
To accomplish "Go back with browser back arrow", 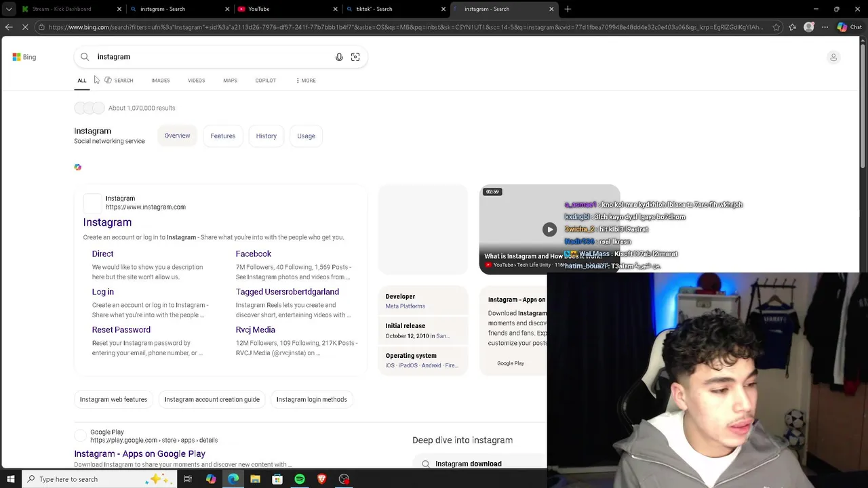I will [x=9, y=27].
